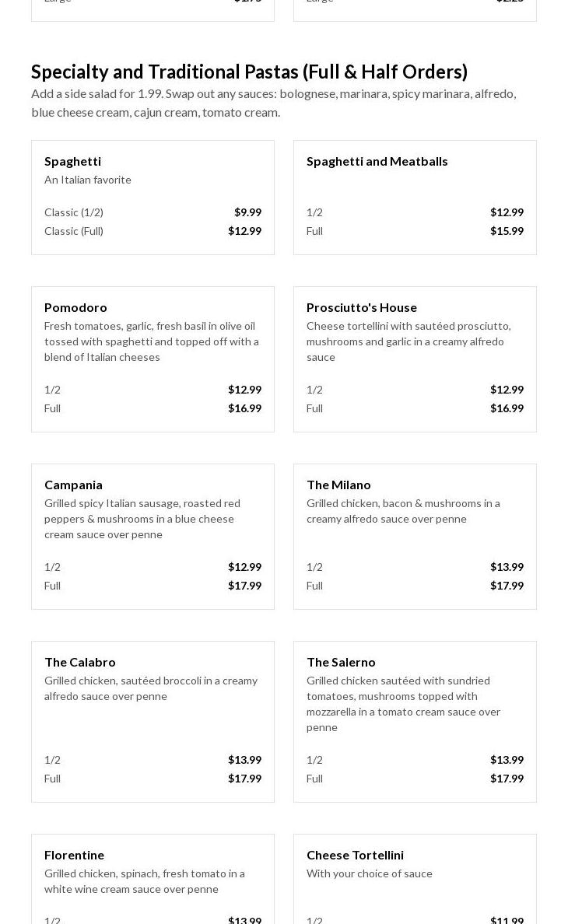This screenshot has height=924, width=568.
Task: Pick the Pomodoro 1/2 order price
Action: point(153,390)
